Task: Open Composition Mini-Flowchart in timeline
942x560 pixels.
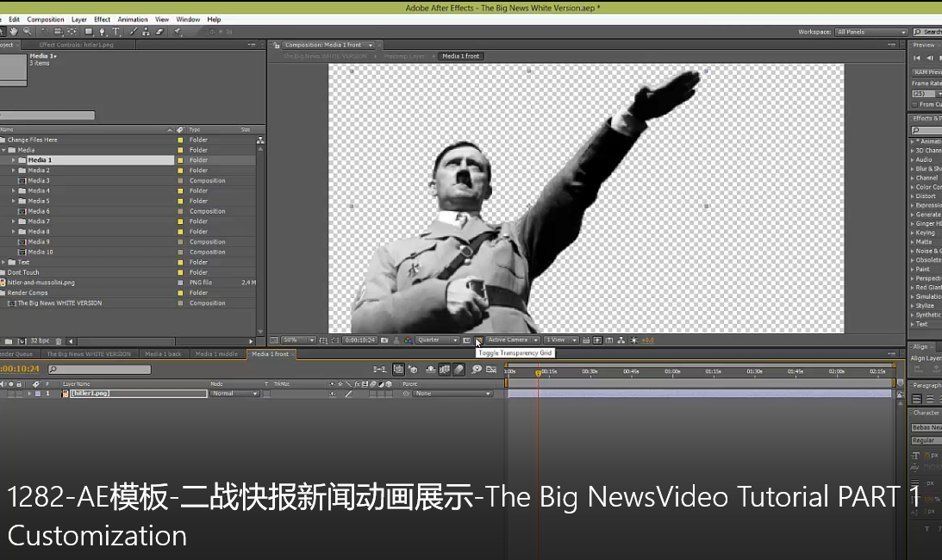Action: point(380,369)
